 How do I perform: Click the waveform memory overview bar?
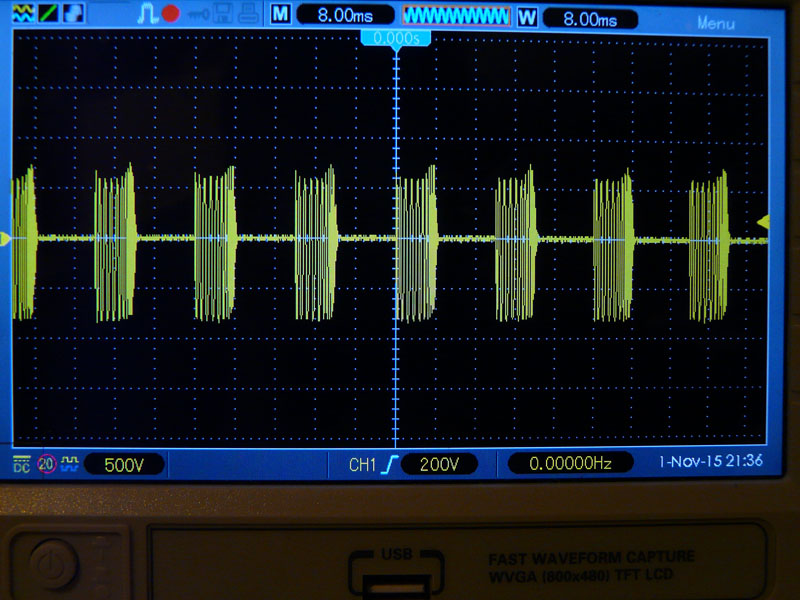click(456, 16)
